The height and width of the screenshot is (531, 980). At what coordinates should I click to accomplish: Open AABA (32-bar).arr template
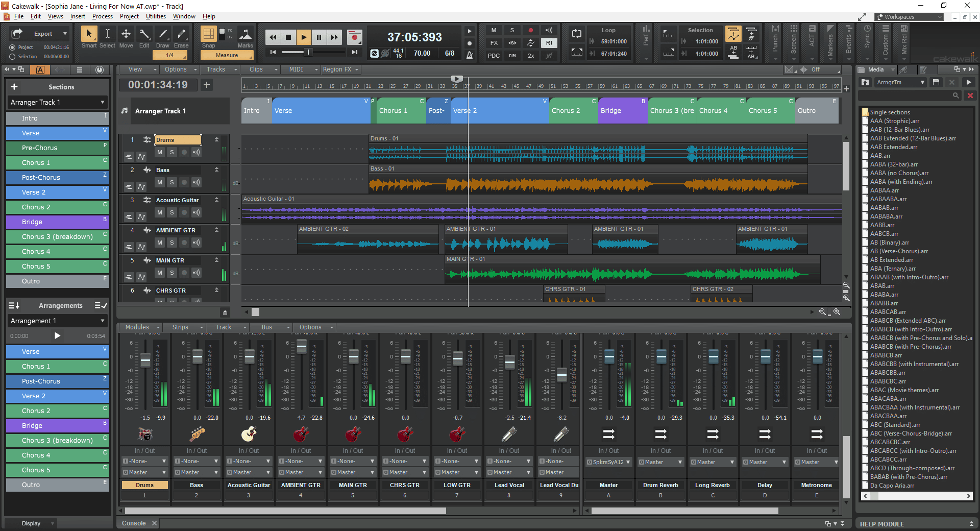point(893,164)
